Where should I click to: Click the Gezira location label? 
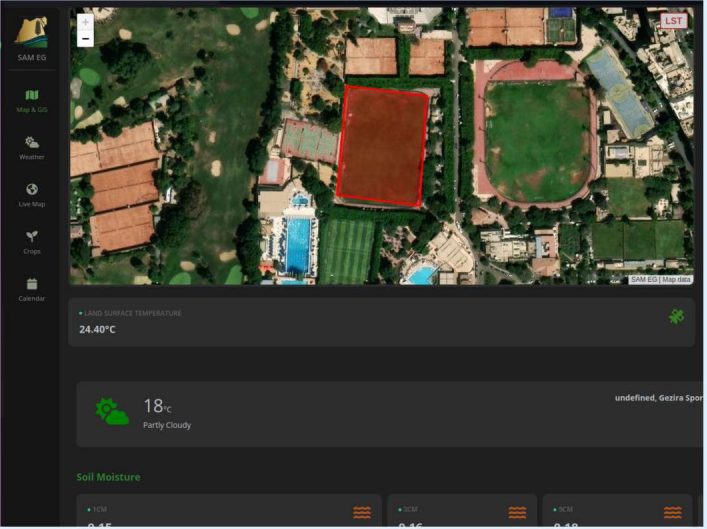659,398
